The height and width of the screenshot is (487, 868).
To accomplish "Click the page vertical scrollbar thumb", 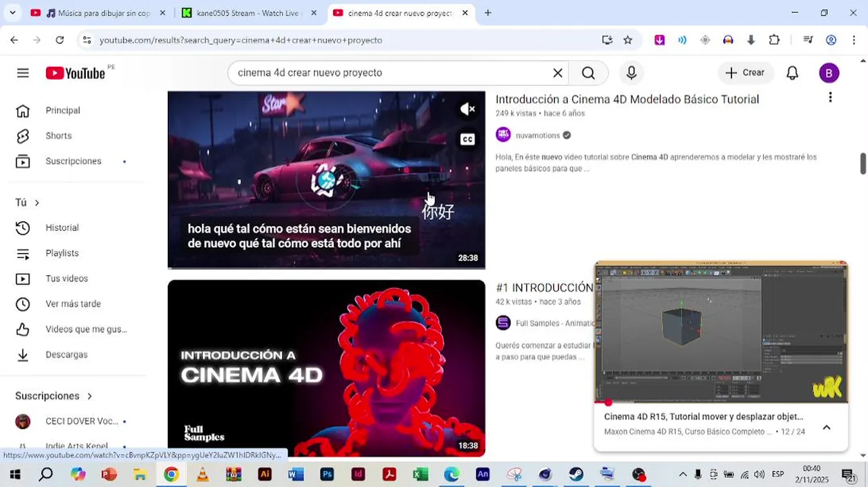I will [x=863, y=163].
